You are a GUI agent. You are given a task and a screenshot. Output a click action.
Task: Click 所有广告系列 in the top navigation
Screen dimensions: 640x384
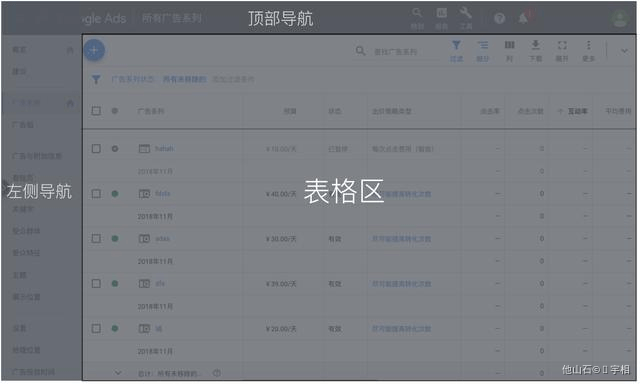[x=172, y=18]
